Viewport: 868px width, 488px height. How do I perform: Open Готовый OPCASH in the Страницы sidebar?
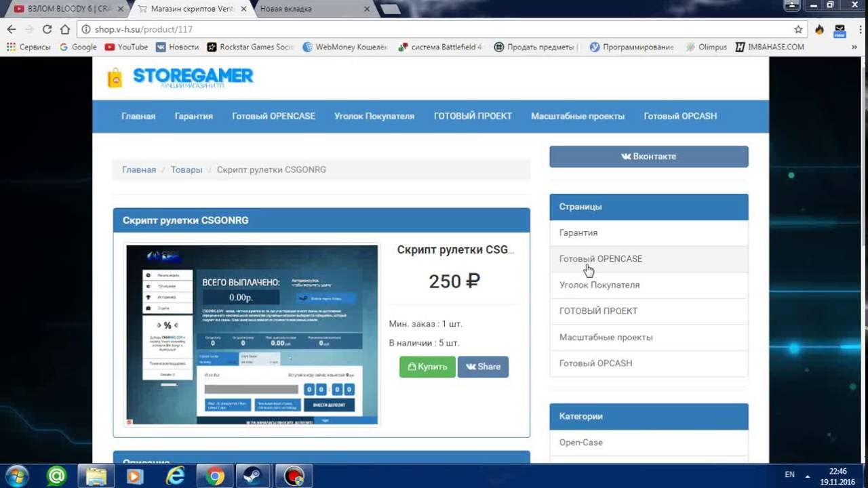pyautogui.click(x=649, y=363)
